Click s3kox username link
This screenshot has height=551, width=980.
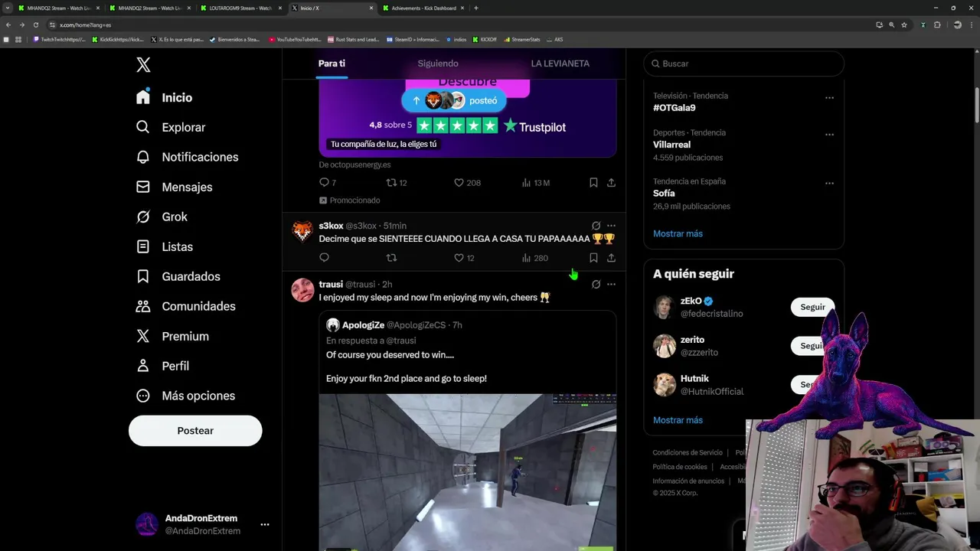coord(331,226)
